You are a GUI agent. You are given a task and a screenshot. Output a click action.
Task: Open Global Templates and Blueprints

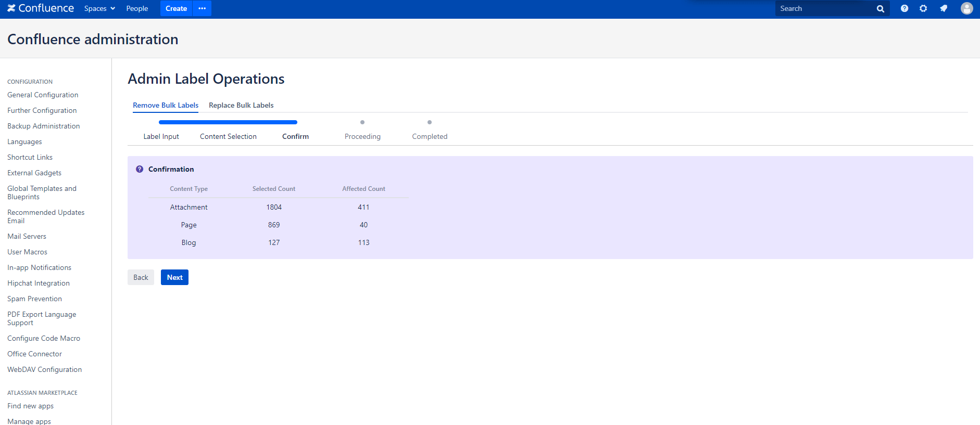[x=42, y=192]
